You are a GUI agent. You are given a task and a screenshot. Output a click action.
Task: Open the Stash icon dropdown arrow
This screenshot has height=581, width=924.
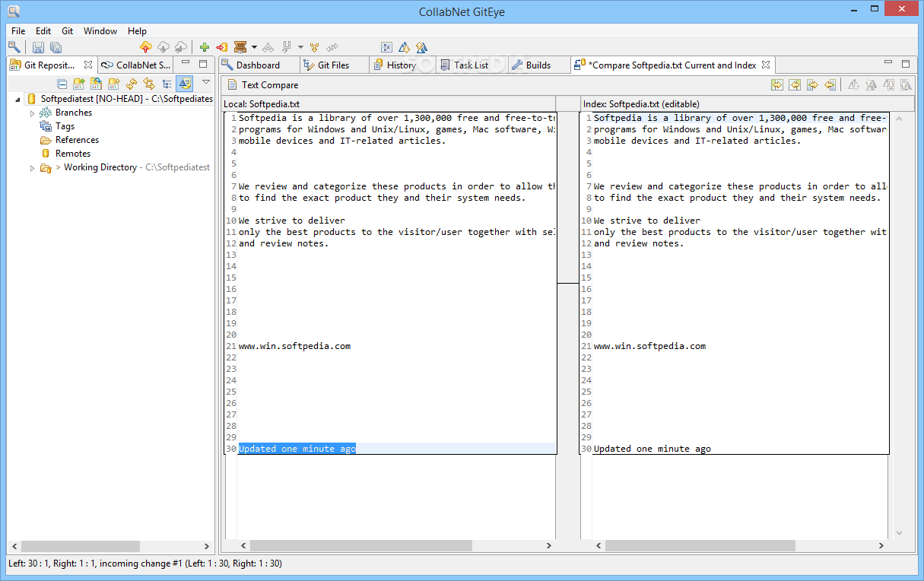pos(254,47)
